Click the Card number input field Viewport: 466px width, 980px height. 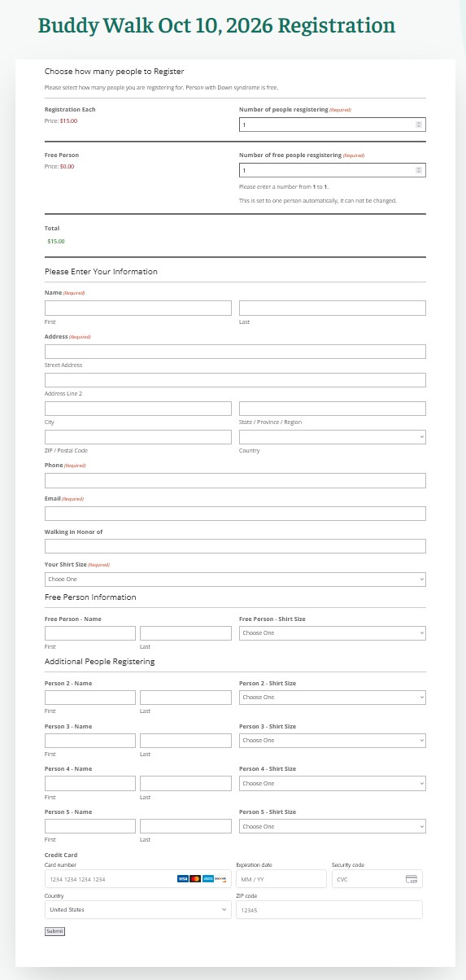pyautogui.click(x=138, y=879)
